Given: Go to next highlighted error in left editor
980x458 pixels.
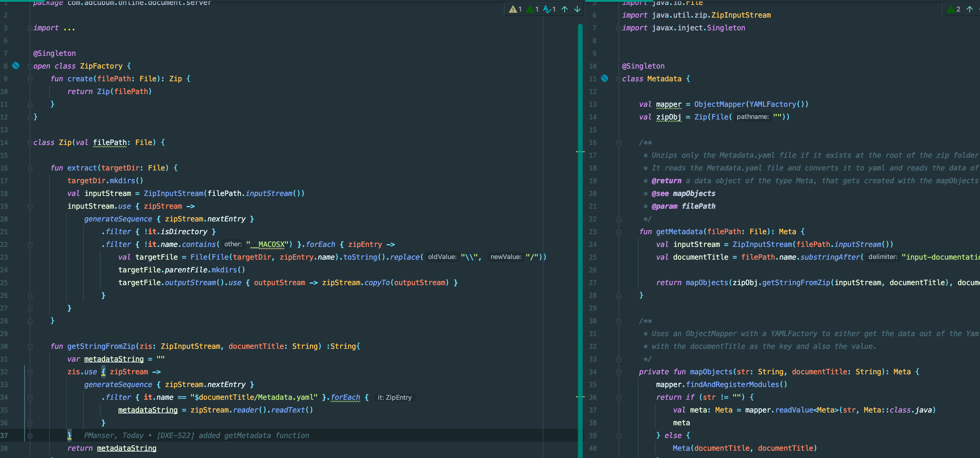Looking at the screenshot, I should [577, 9].
